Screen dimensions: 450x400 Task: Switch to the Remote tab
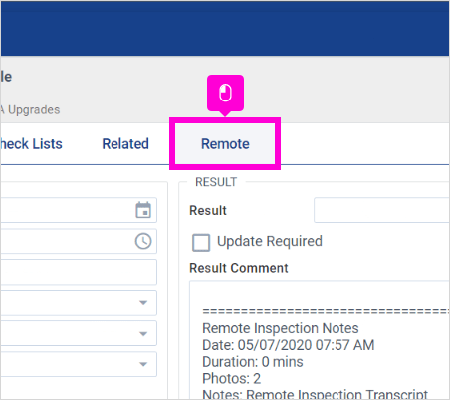225,144
